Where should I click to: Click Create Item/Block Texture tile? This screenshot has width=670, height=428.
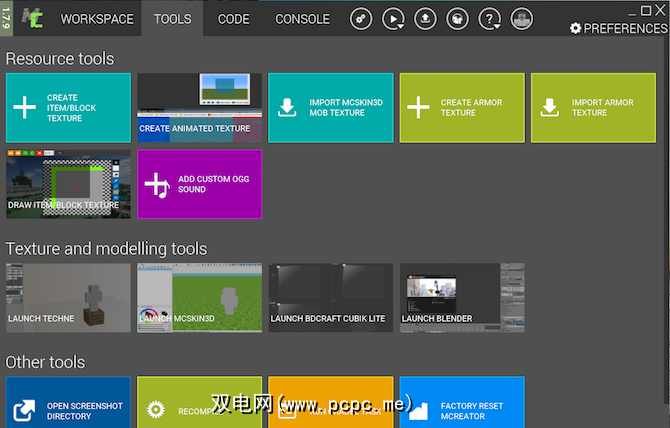(x=68, y=107)
